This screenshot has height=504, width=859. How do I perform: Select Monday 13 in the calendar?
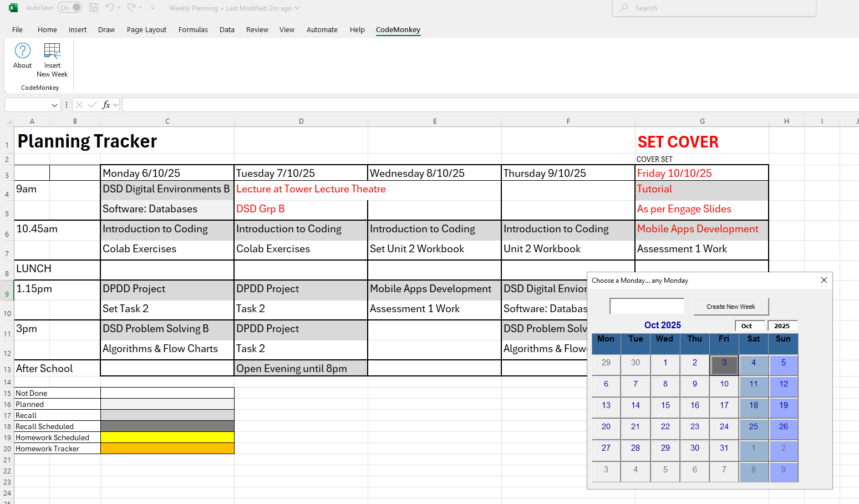(x=606, y=406)
